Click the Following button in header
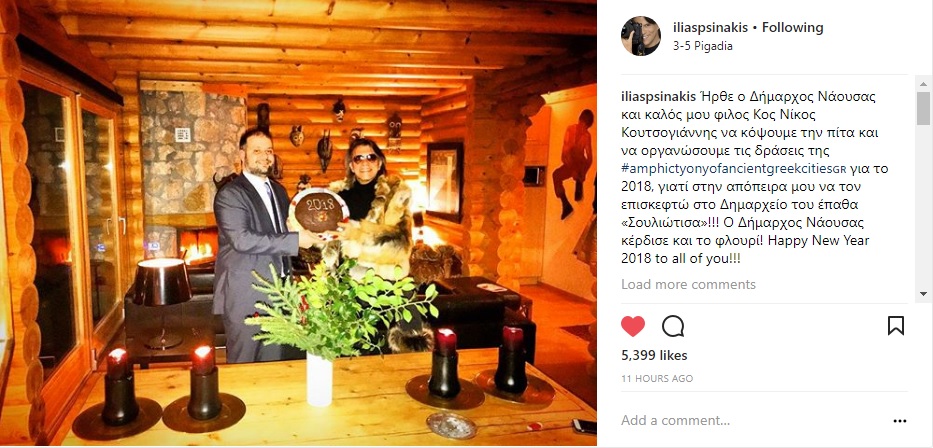Image resolution: width=933 pixels, height=448 pixels. click(x=793, y=27)
